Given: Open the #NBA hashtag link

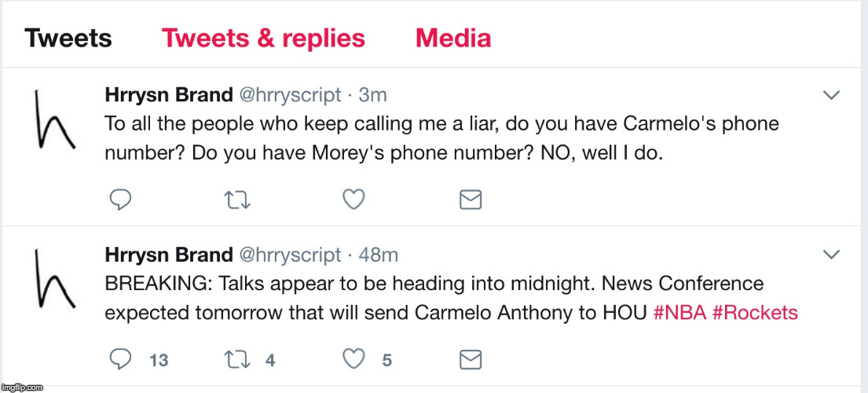Looking at the screenshot, I should coord(679,313).
